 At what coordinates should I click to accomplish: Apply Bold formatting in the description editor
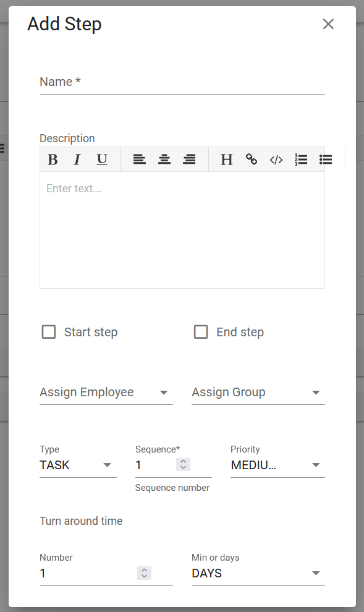53,159
